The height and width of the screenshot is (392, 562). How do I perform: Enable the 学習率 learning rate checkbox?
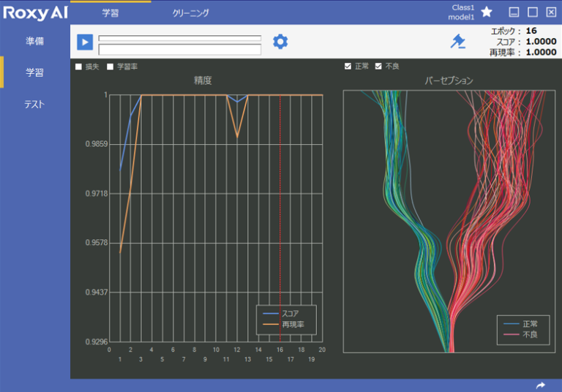(110, 67)
